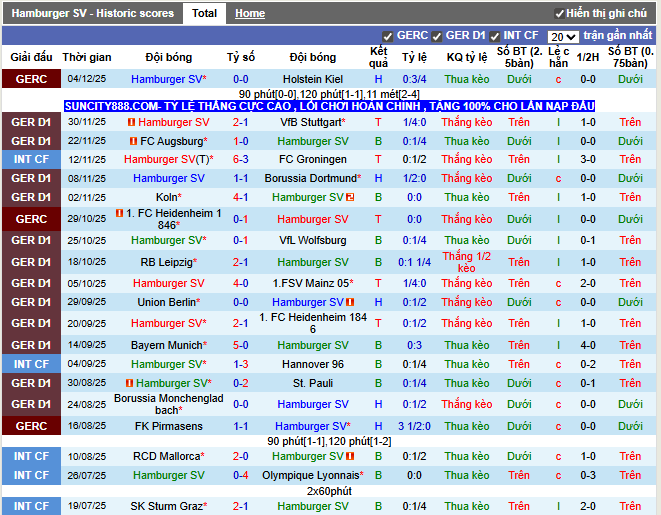Open Union Berlin team name
Screen dimensions: 661x515
(169, 302)
